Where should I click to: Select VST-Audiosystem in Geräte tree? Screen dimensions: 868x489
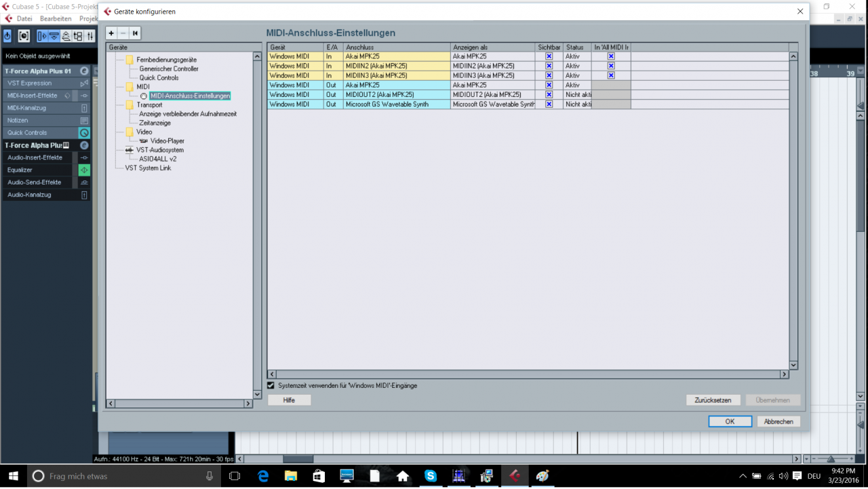pos(160,150)
